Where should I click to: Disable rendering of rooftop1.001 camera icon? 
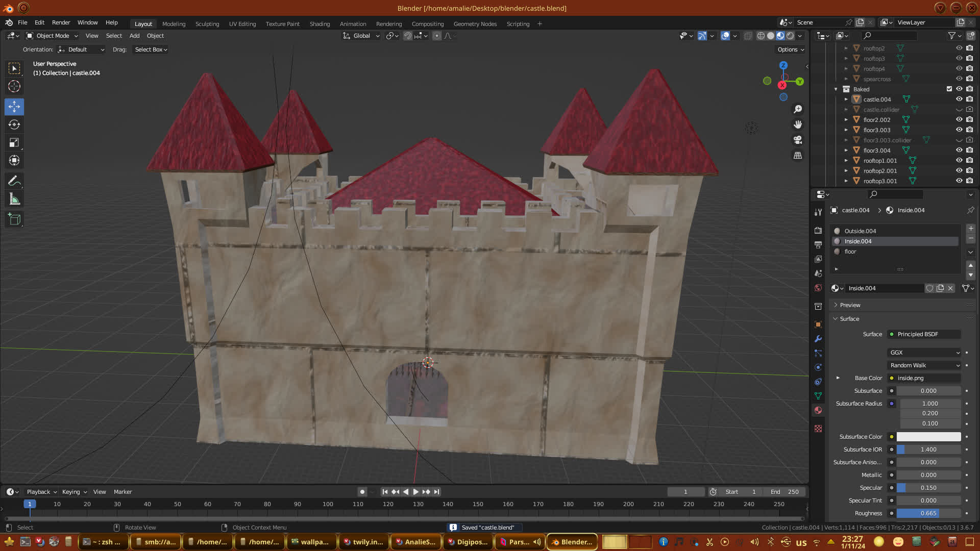click(969, 161)
